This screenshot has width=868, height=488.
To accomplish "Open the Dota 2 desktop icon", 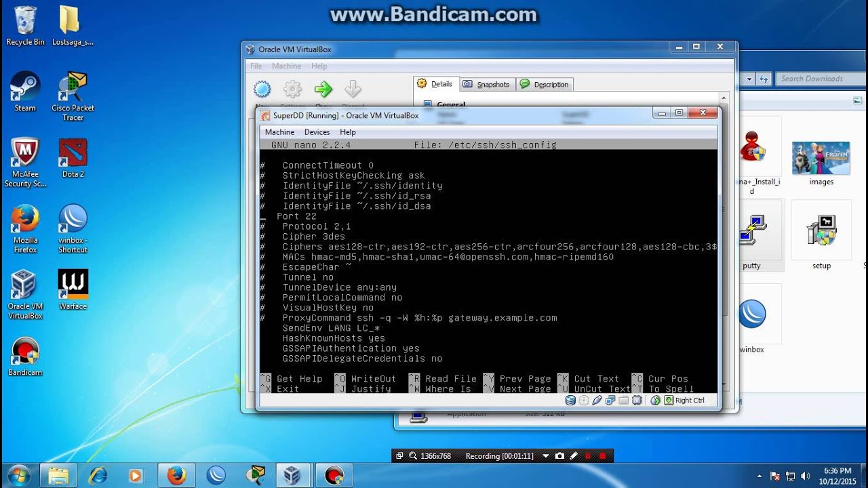I will (73, 158).
